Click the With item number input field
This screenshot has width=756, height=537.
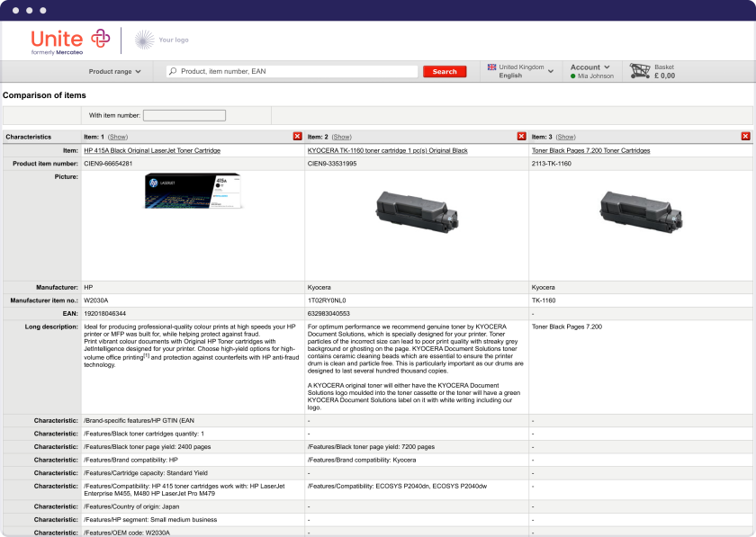click(184, 115)
